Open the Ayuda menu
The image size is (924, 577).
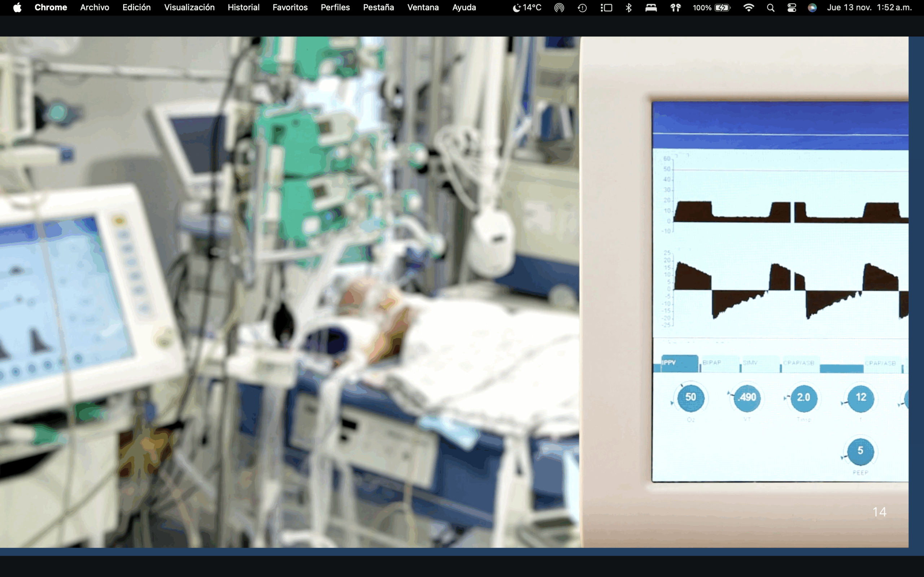tap(463, 7)
